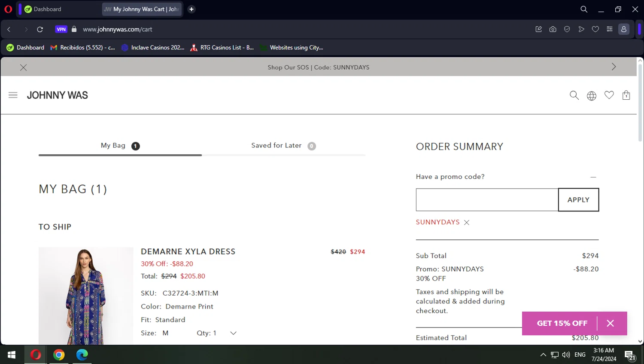Click the JOHNNY WAS logo
Screen dimensions: 644x364
pyautogui.click(x=58, y=95)
